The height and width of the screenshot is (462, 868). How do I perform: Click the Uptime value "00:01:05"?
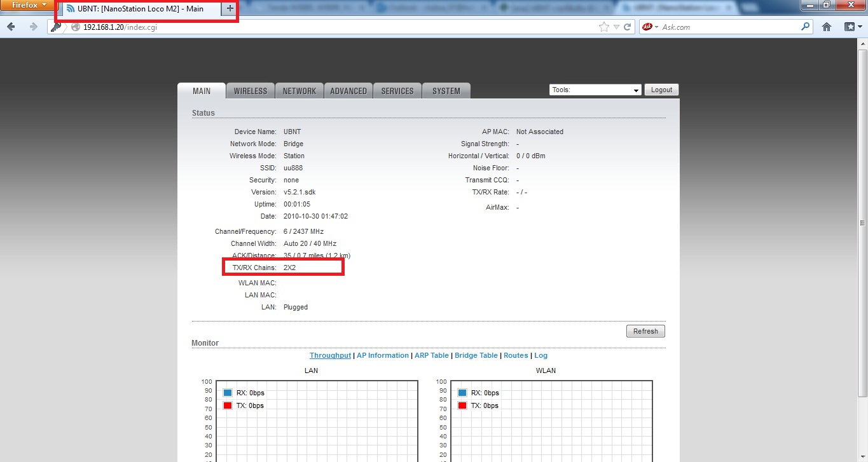[297, 204]
